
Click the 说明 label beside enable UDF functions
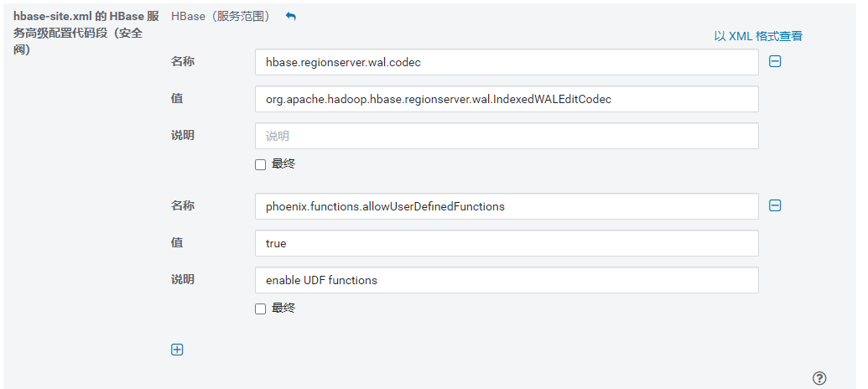point(183,279)
